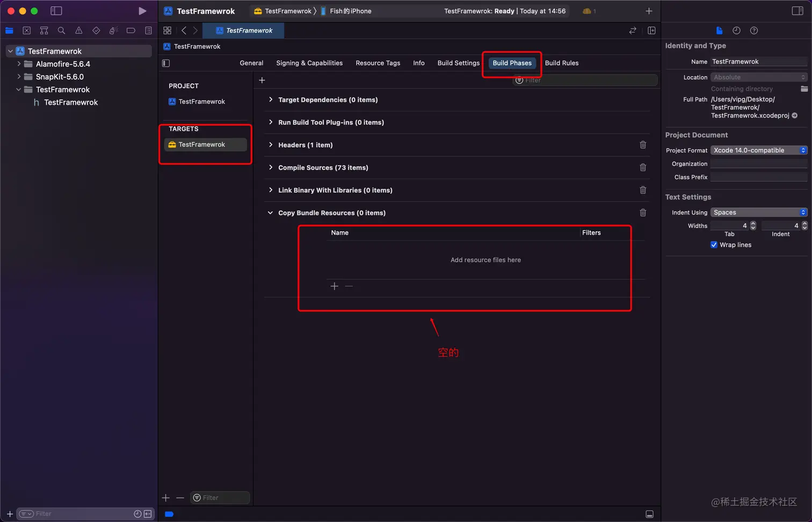
Task: Expand the Alamofire-5.6.4 folder
Action: tap(19, 63)
